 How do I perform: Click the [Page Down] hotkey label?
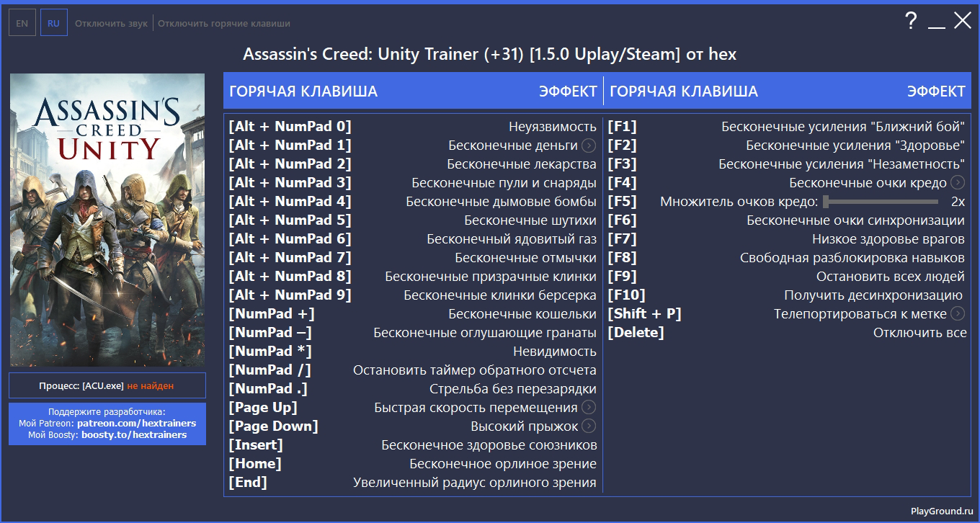(274, 426)
